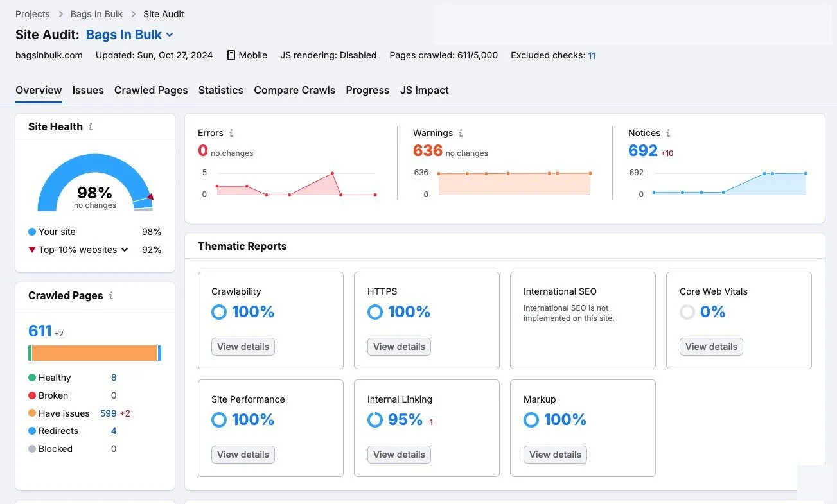
Task: View details for Core Web Vitals
Action: coord(711,347)
